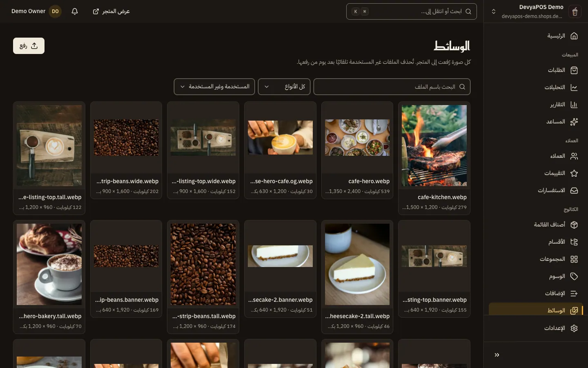Click the grid icon for المجموعات
Viewport: 588px width, 368px height.
(x=574, y=259)
